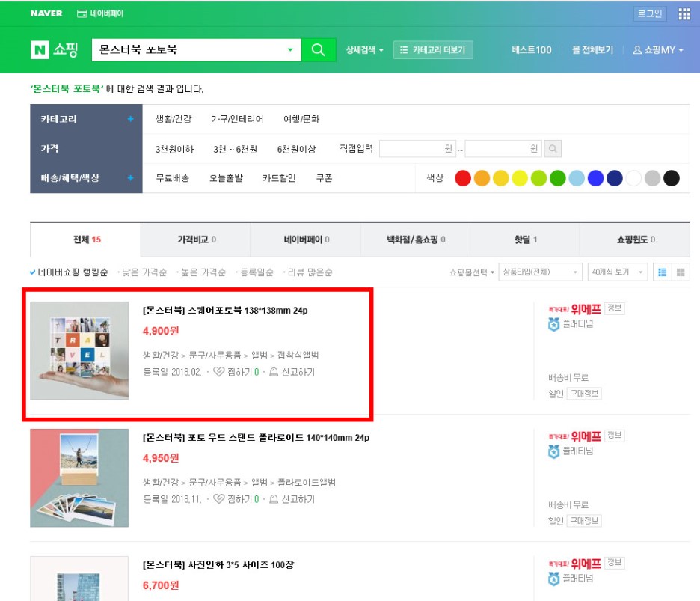Screen dimensions: 700x601
Task: Open the Naver apps grid icon
Action: click(684, 14)
